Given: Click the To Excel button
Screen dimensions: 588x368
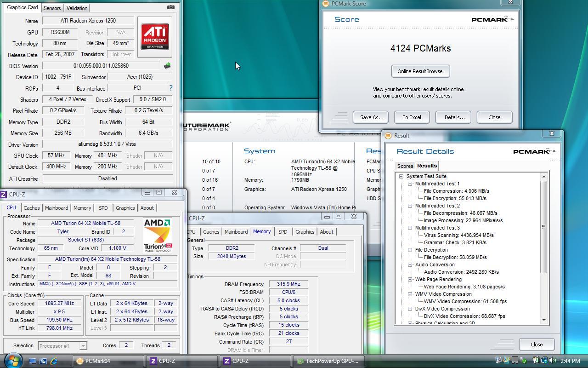Looking at the screenshot, I should pos(412,117).
